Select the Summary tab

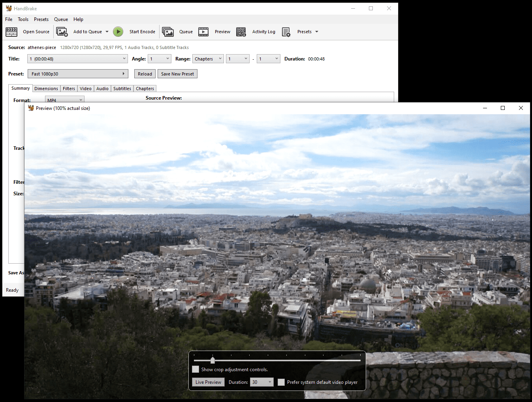click(21, 88)
